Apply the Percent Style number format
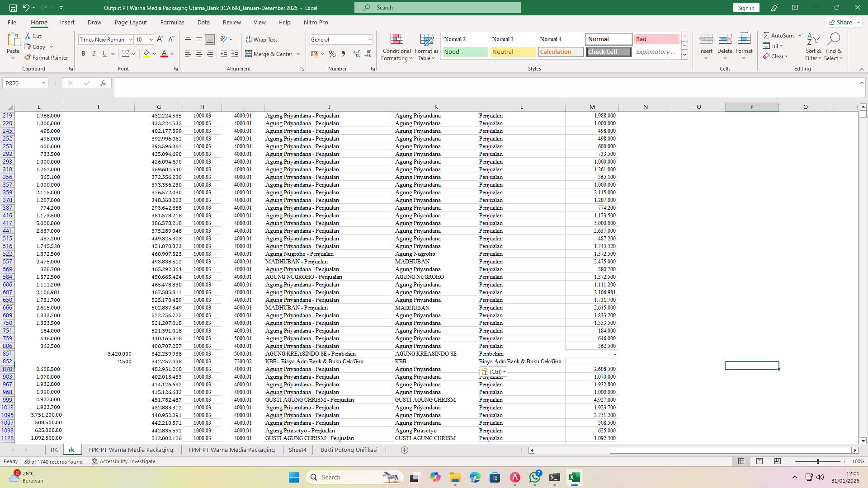Image resolution: width=868 pixels, height=488 pixels. (332, 54)
